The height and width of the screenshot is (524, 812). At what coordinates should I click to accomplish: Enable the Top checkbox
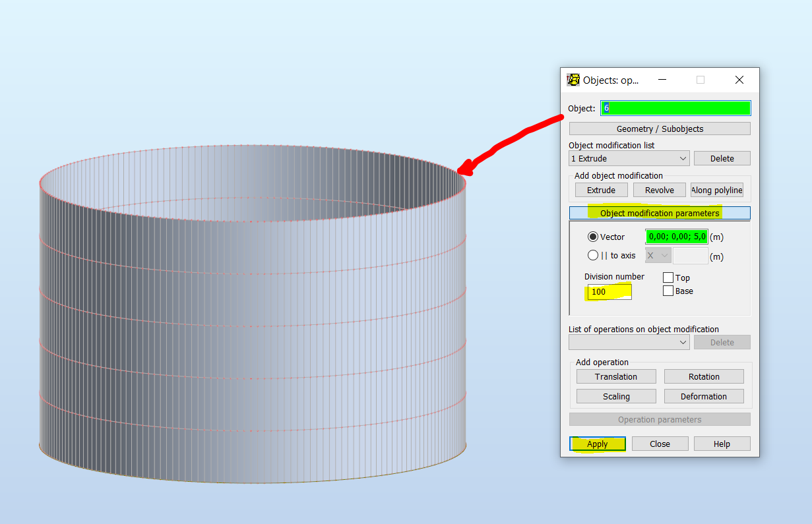click(x=668, y=277)
